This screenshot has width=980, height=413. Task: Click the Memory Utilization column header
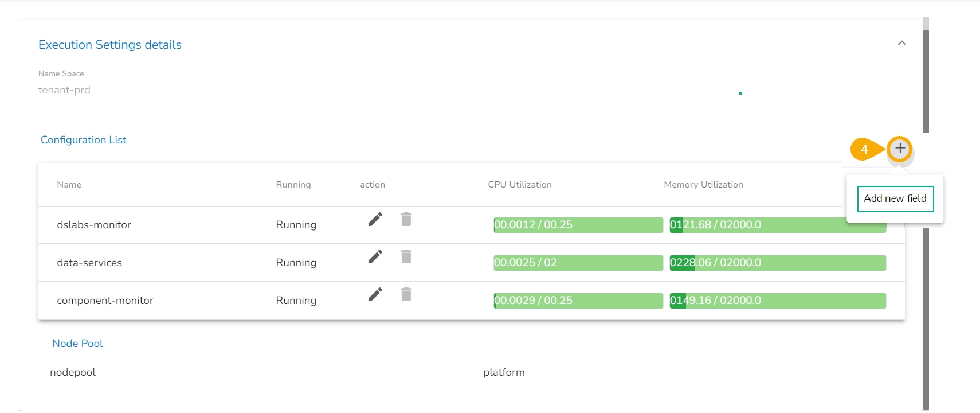click(703, 185)
